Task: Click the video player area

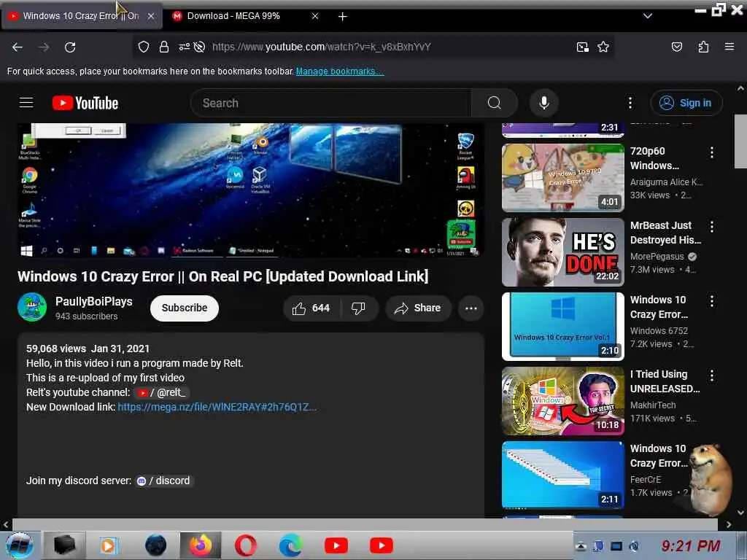Action: click(250, 190)
